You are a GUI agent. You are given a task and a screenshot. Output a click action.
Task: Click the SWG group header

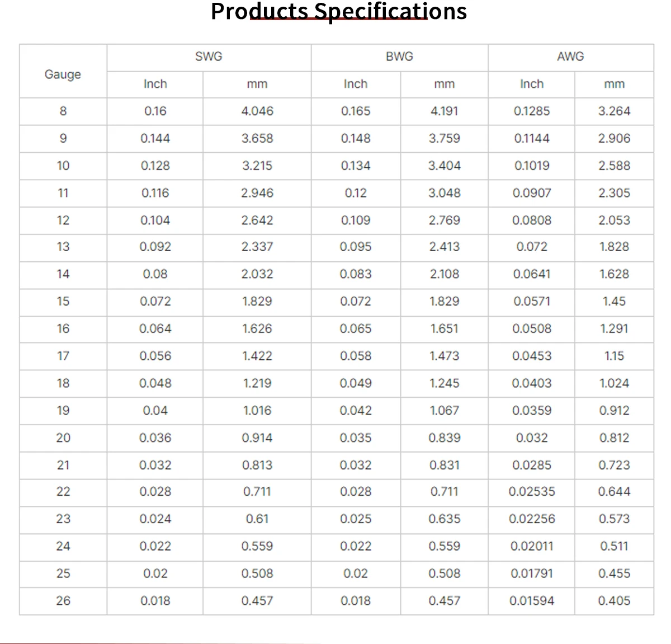click(x=209, y=57)
